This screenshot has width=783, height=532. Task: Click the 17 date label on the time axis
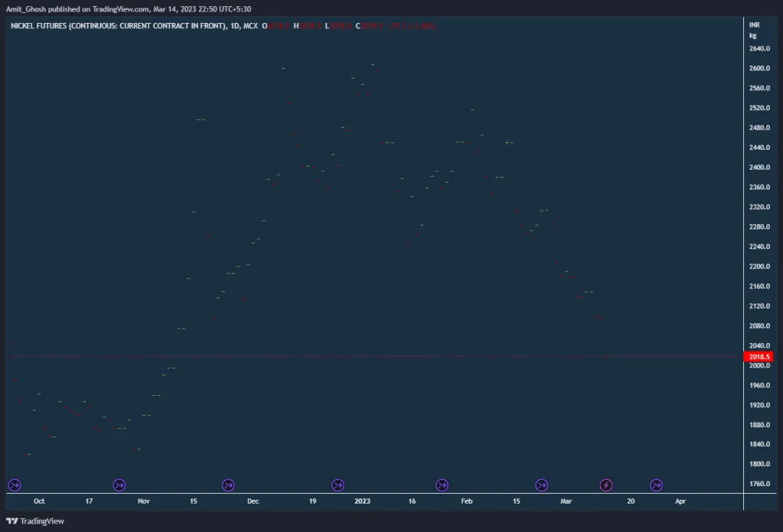(89, 501)
